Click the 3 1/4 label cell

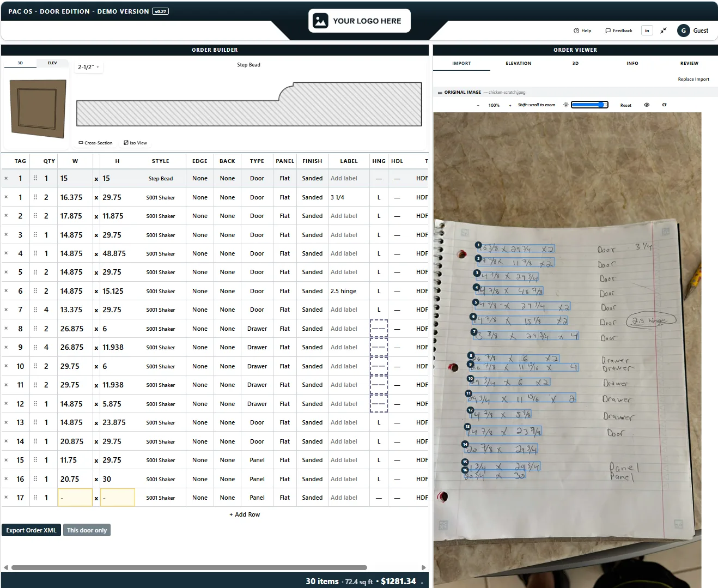[x=349, y=197]
